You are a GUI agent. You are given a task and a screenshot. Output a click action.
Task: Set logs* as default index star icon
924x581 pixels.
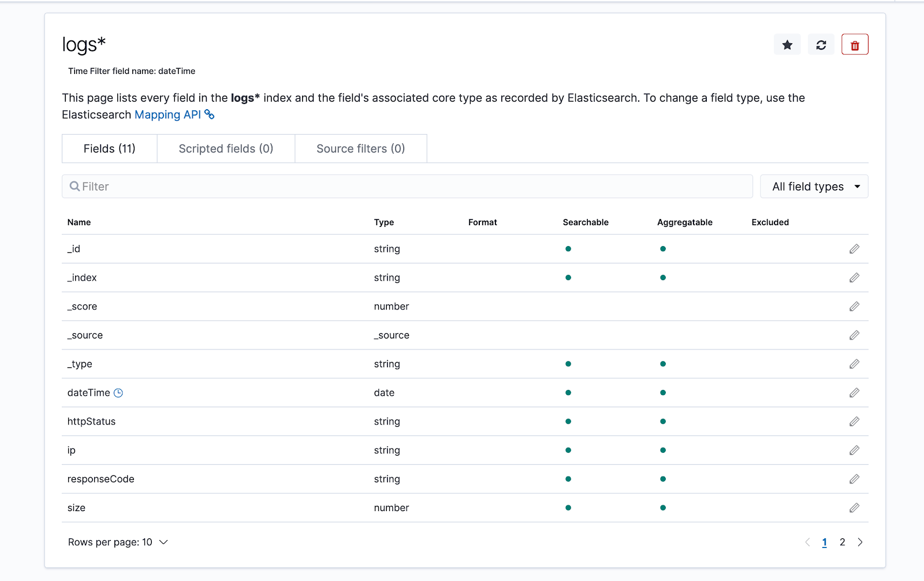click(787, 45)
